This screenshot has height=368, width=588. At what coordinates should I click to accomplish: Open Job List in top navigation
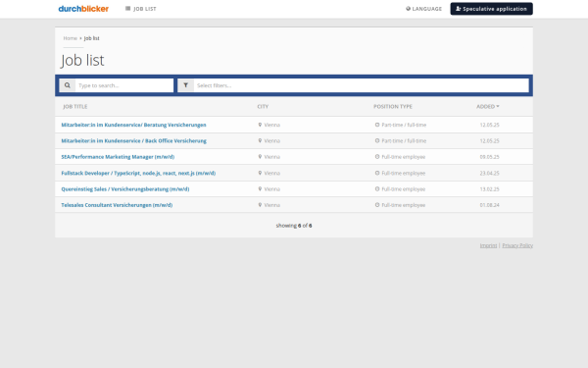pos(140,9)
